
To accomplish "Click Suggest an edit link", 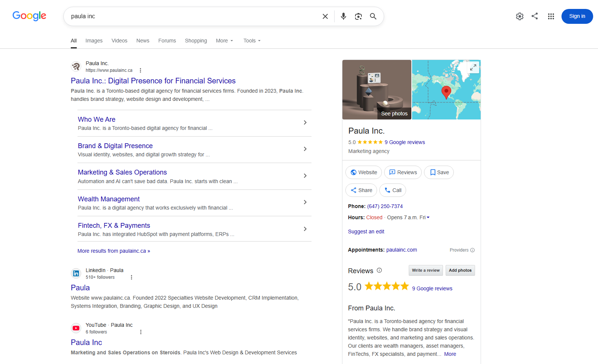I will point(366,232).
